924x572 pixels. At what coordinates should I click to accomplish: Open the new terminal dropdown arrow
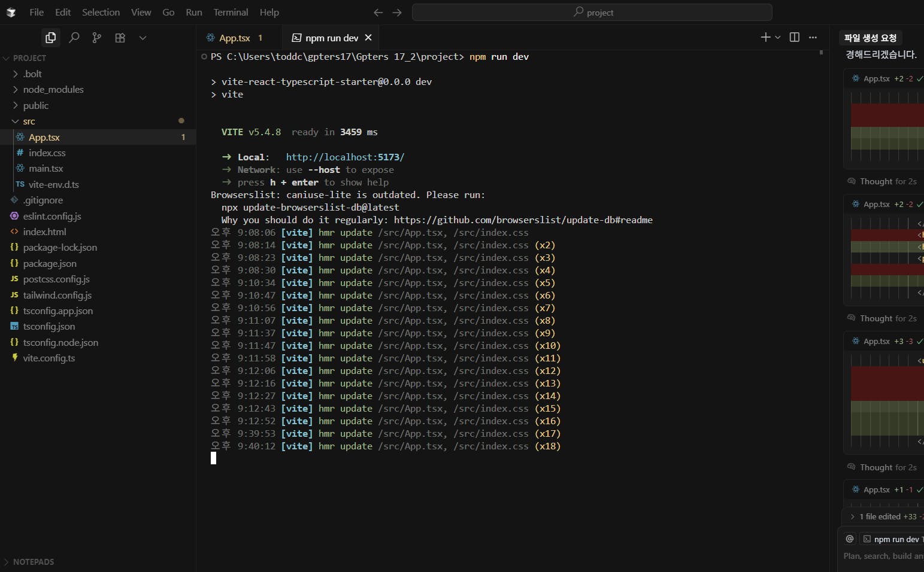pyautogui.click(x=778, y=37)
